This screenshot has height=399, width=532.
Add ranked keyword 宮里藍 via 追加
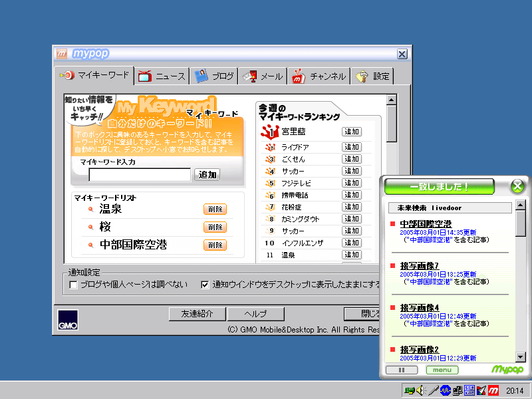(x=352, y=132)
